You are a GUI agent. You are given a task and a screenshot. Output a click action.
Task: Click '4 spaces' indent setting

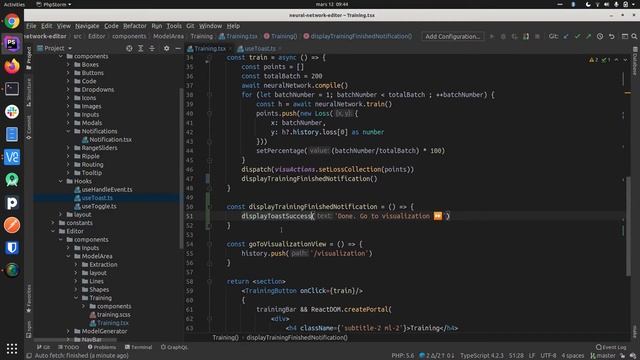(572, 356)
